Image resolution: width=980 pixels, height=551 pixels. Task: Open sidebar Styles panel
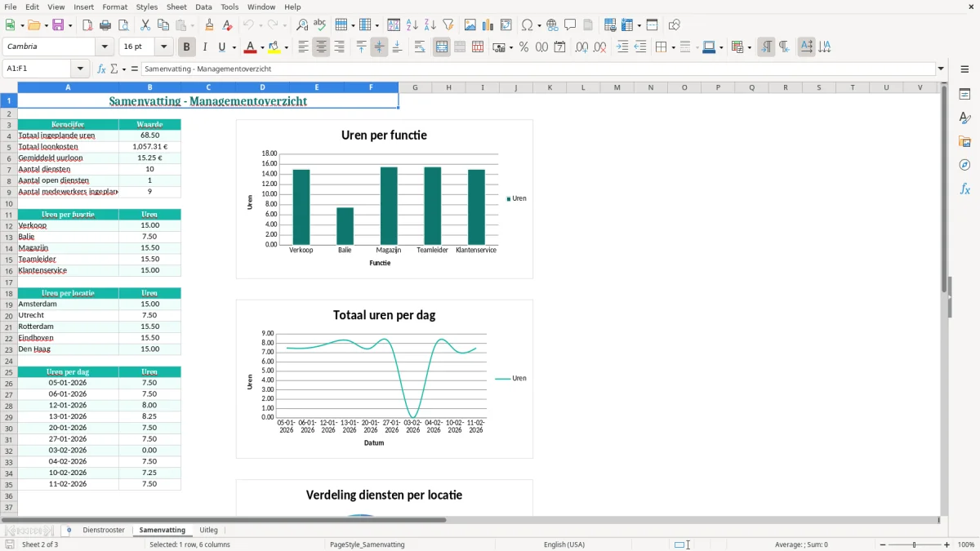click(964, 118)
